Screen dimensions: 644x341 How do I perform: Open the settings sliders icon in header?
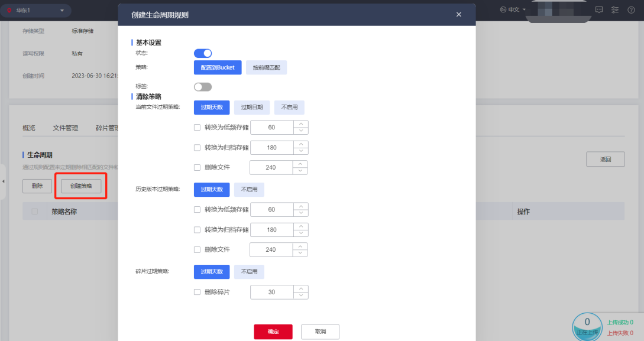click(615, 10)
